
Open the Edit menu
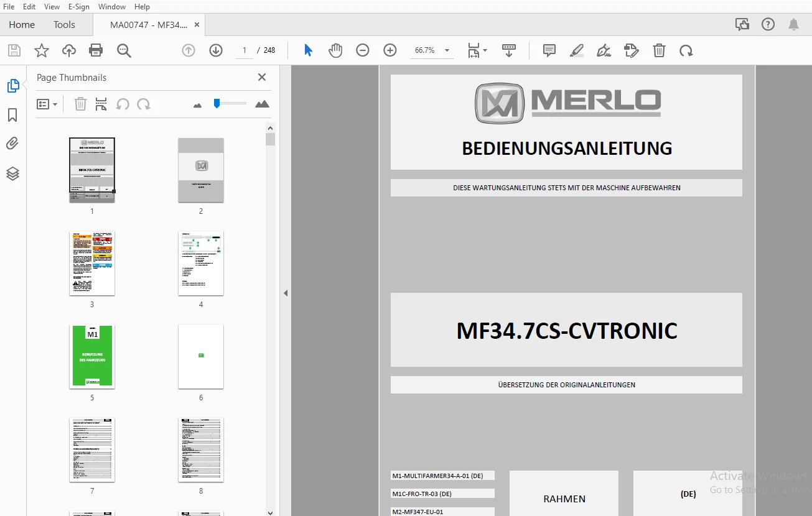point(29,7)
